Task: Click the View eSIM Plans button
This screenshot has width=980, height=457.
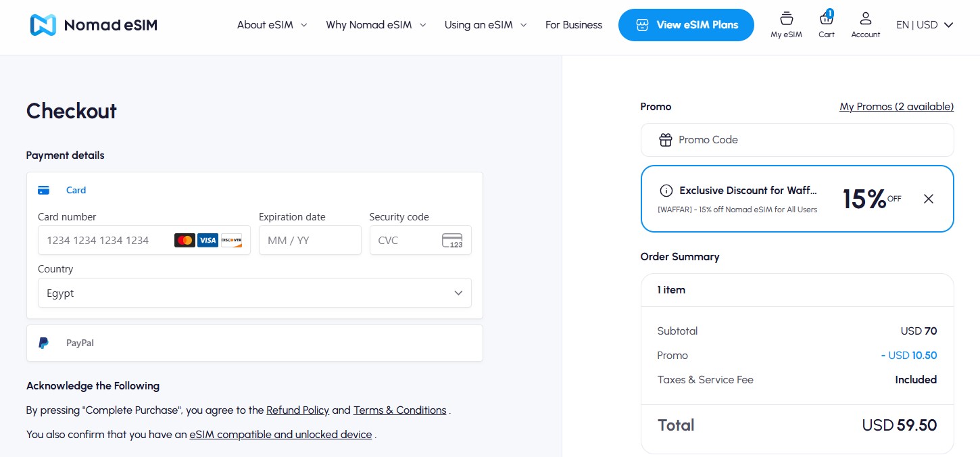Action: [686, 25]
